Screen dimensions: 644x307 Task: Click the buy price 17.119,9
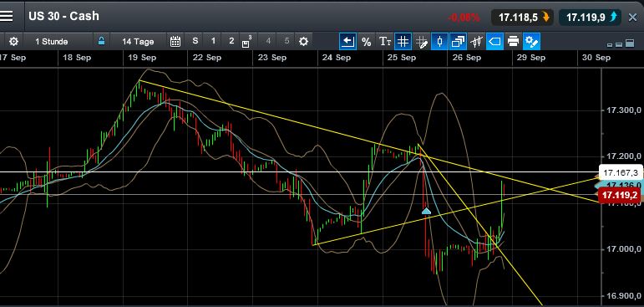[590, 17]
